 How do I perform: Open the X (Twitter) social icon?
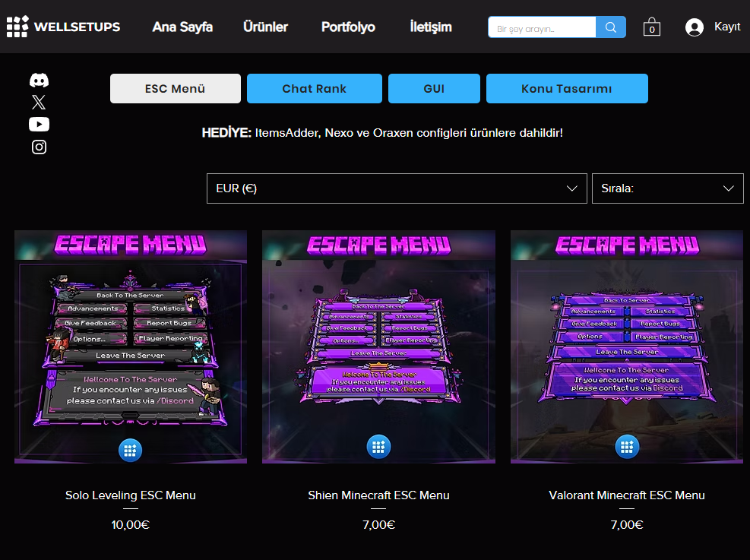[39, 102]
